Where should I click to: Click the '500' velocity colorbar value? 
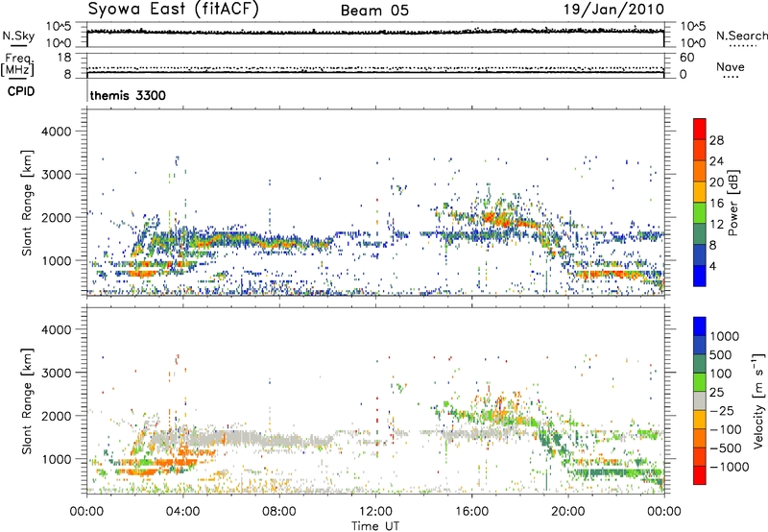click(x=720, y=355)
